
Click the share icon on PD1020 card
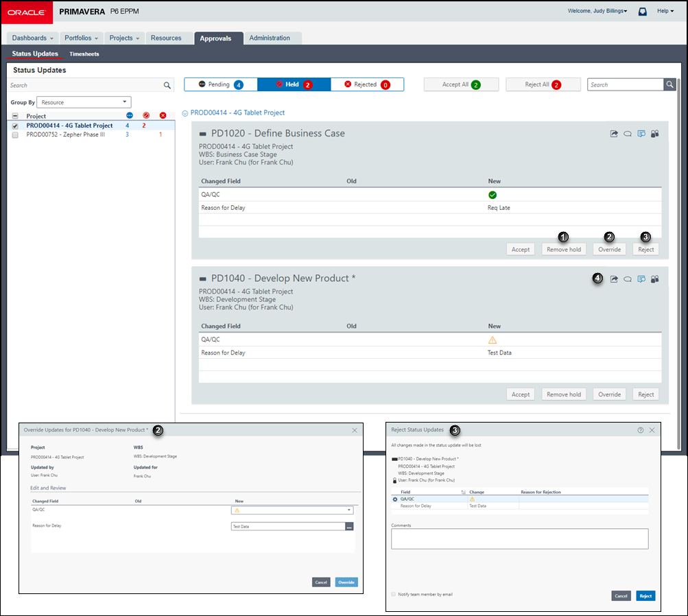coord(614,134)
